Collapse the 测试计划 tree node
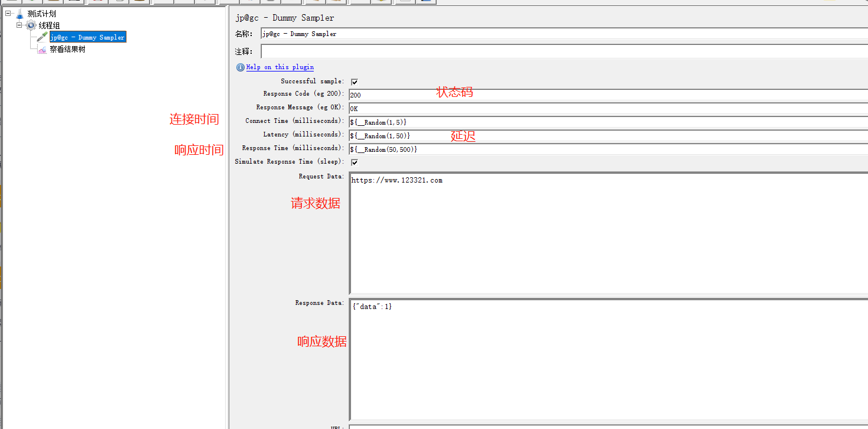 (8, 13)
